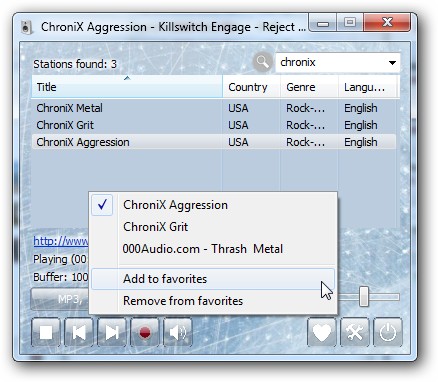The width and height of the screenshot is (438, 382).
Task: Start recording with the red record button
Action: [145, 332]
